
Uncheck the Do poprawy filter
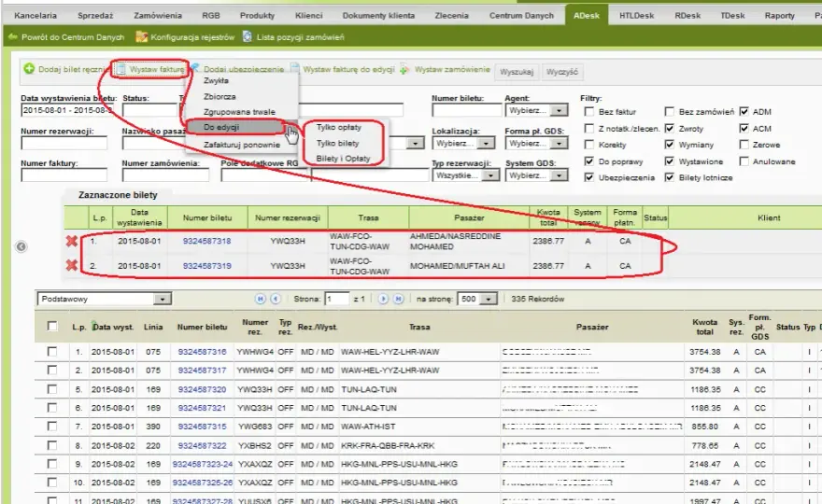pyautogui.click(x=589, y=161)
